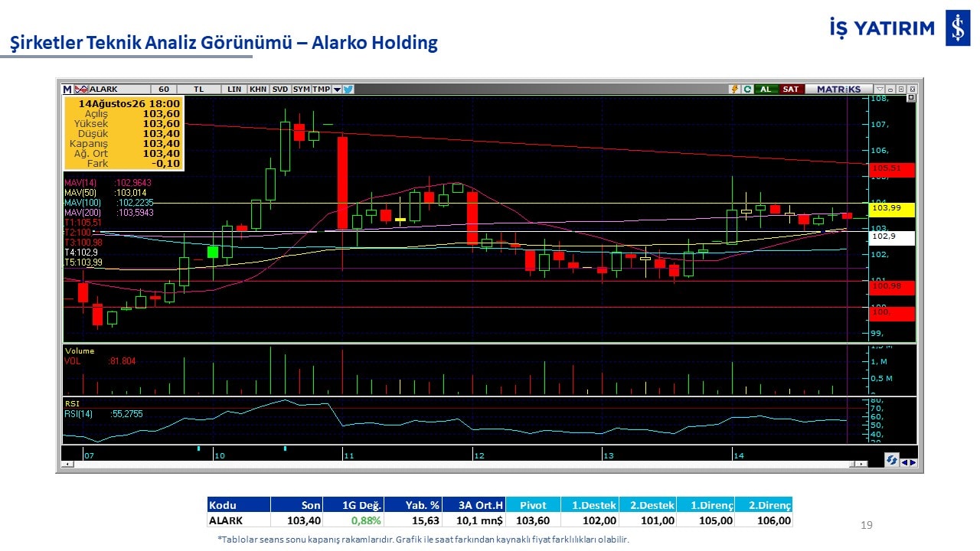Screen dimensions: 980x551
Task: Click the red 100,98 price label
Action: (x=892, y=286)
